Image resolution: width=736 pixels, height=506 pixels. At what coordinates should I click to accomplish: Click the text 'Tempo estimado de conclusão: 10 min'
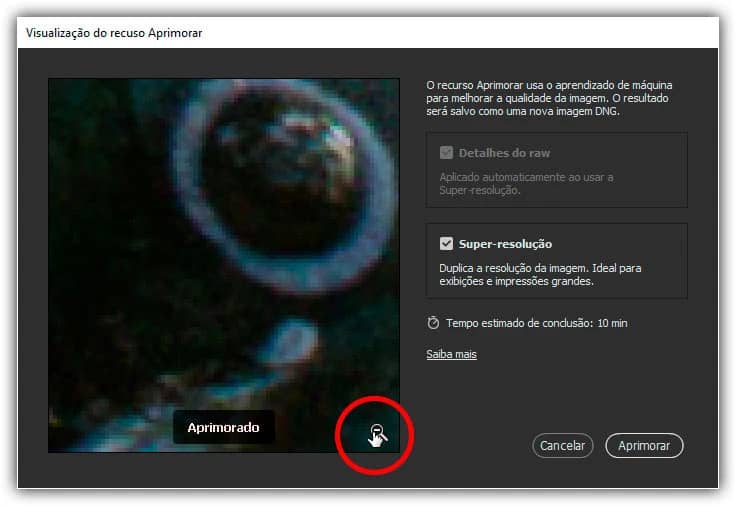pyautogui.click(x=537, y=323)
